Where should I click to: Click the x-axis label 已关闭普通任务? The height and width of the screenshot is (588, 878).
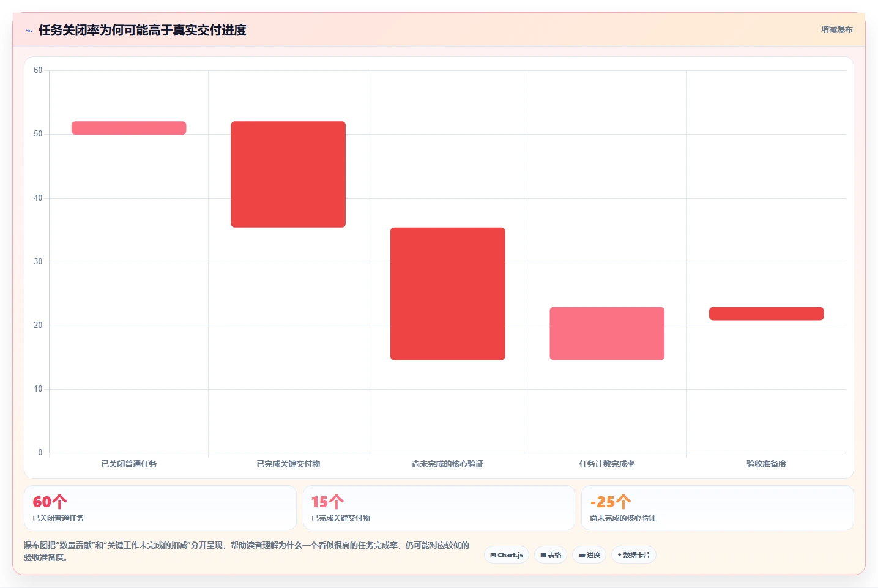coord(129,464)
